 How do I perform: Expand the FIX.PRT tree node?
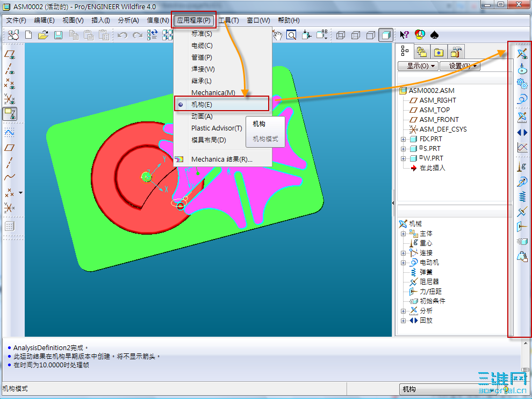pos(403,139)
